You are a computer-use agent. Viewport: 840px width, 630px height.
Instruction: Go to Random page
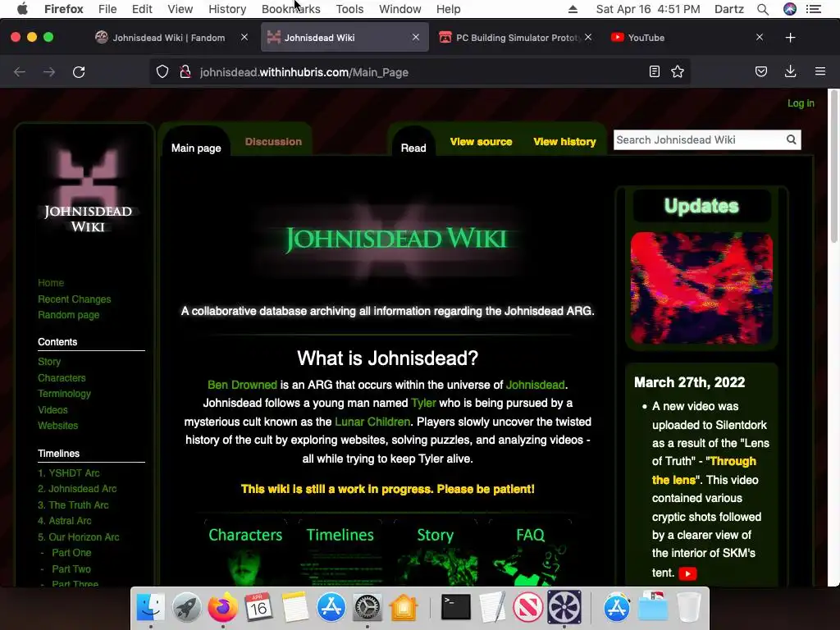(x=69, y=315)
